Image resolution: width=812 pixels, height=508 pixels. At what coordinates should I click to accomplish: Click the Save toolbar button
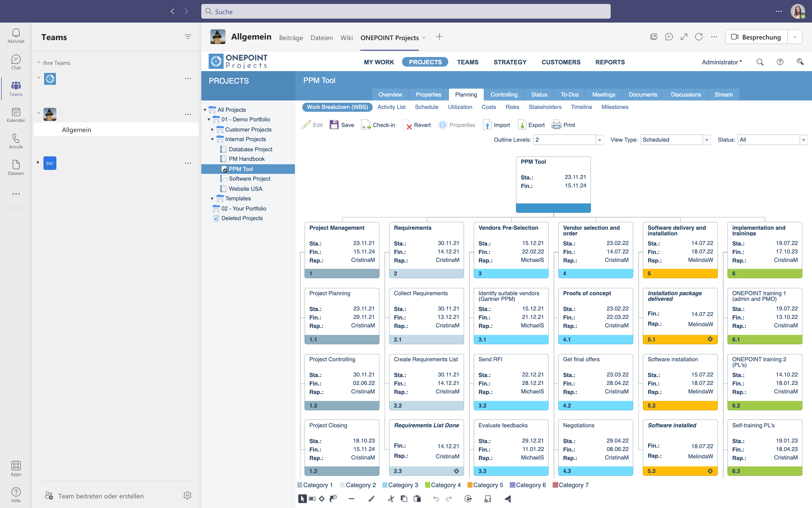tap(342, 125)
